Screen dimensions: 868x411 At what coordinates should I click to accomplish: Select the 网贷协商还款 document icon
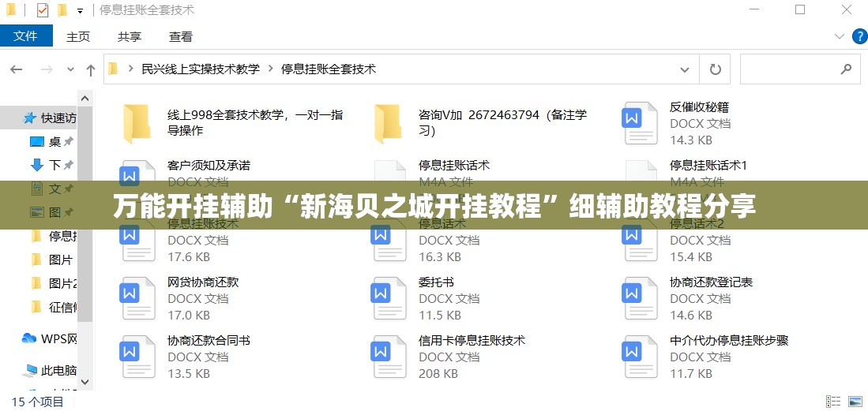137,299
